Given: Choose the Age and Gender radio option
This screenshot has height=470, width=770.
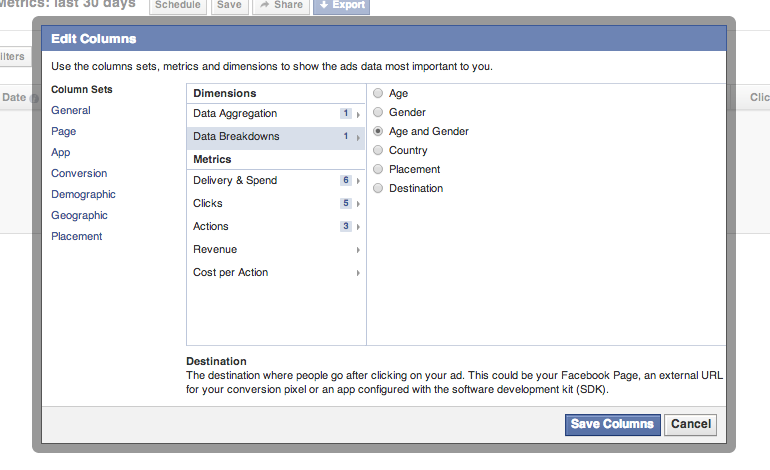Looking at the screenshot, I should point(378,131).
